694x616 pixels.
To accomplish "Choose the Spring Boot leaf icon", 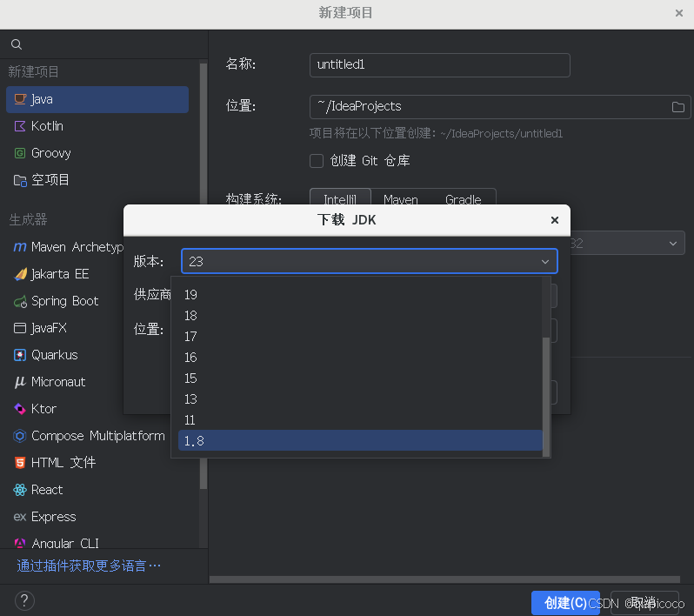I will coord(20,302).
